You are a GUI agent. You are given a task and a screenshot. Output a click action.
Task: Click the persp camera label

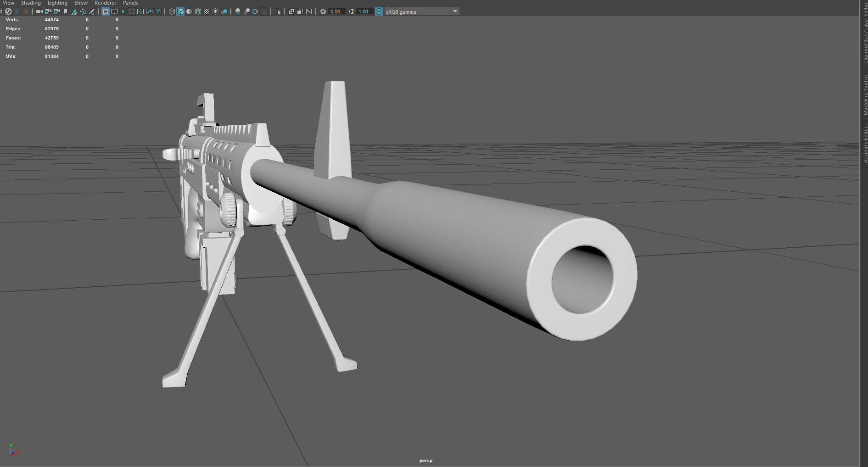(426, 461)
